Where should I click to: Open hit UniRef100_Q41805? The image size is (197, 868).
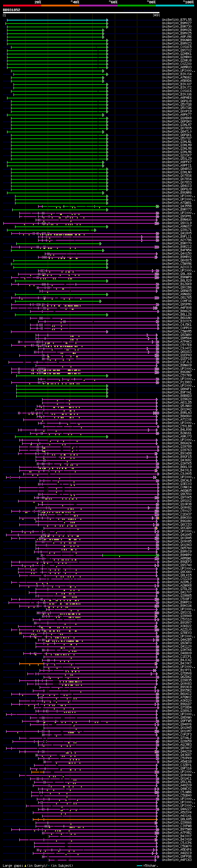(x=177, y=233)
